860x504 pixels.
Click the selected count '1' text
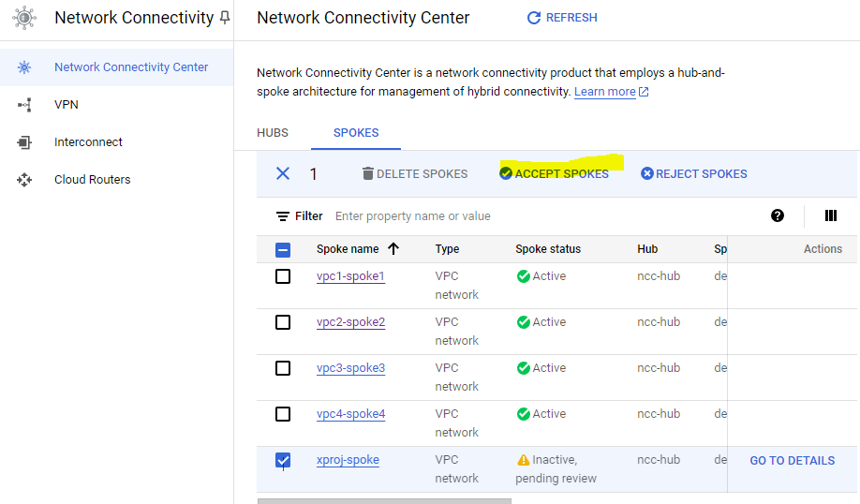[313, 174]
